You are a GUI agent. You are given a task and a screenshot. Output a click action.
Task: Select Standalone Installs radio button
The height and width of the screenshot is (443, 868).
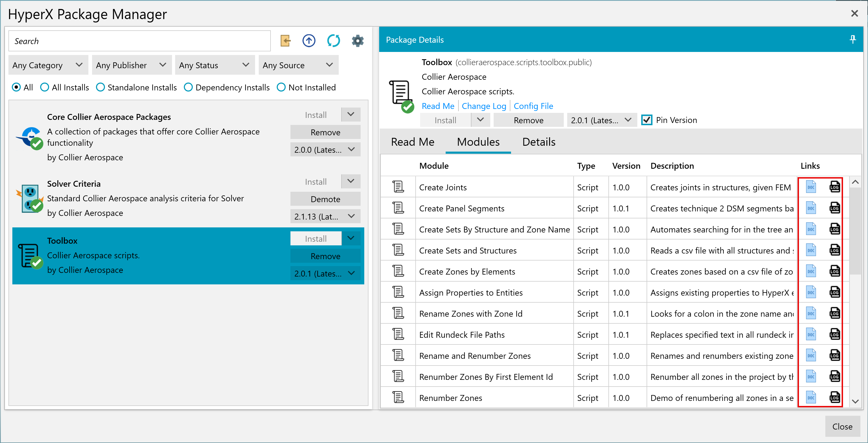click(x=100, y=87)
